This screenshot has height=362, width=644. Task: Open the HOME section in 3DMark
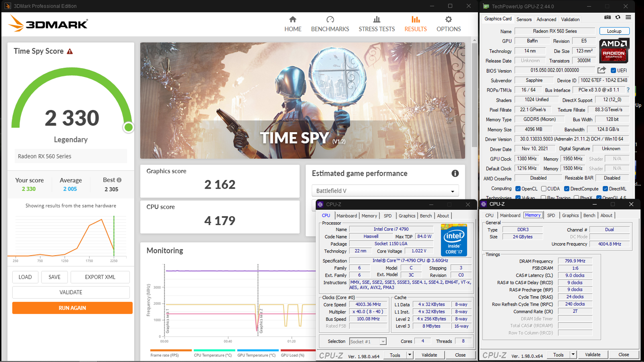(x=293, y=24)
